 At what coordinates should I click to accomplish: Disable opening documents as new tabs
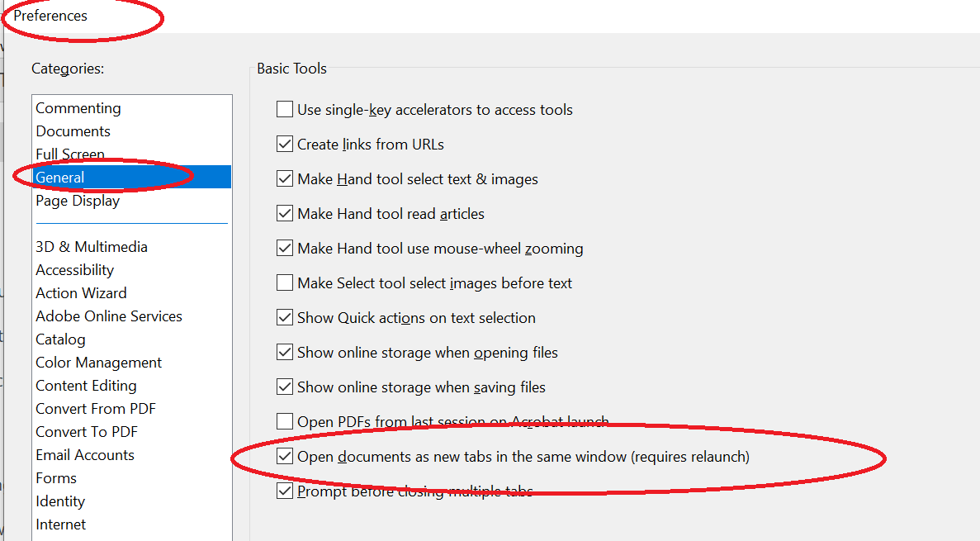[x=285, y=456]
